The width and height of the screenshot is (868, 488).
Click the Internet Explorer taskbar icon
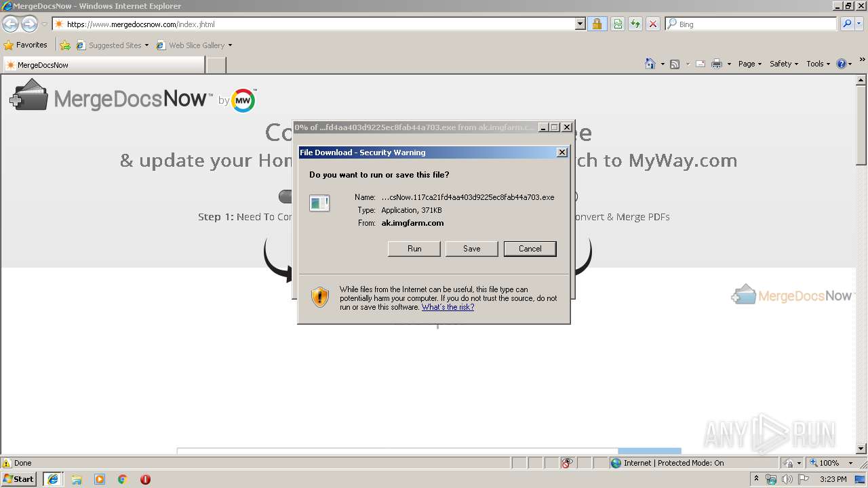click(53, 479)
